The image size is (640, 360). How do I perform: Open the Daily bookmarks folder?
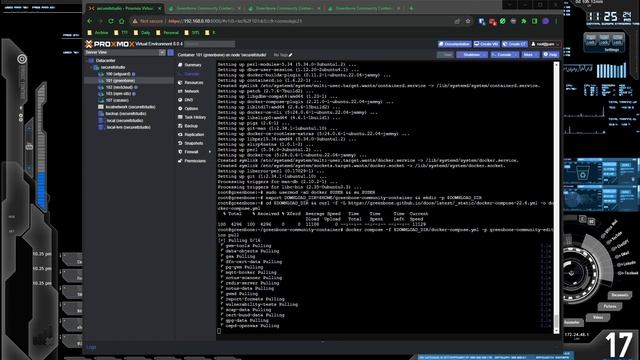142,33
